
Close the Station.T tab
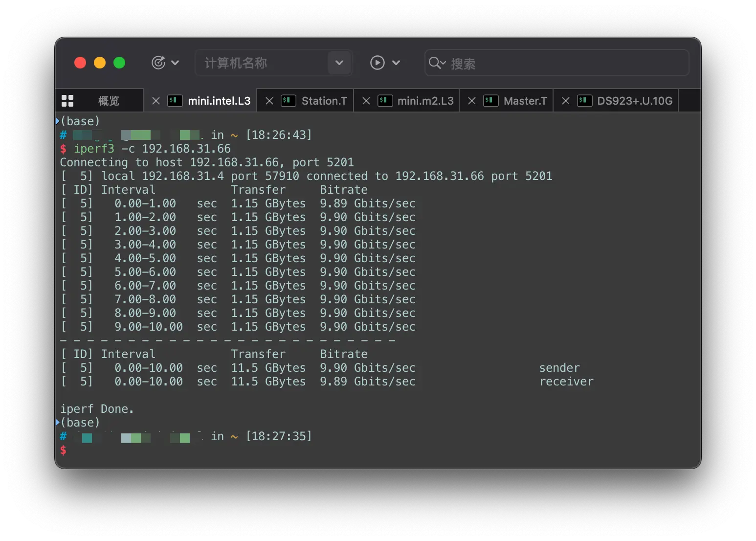(x=269, y=101)
